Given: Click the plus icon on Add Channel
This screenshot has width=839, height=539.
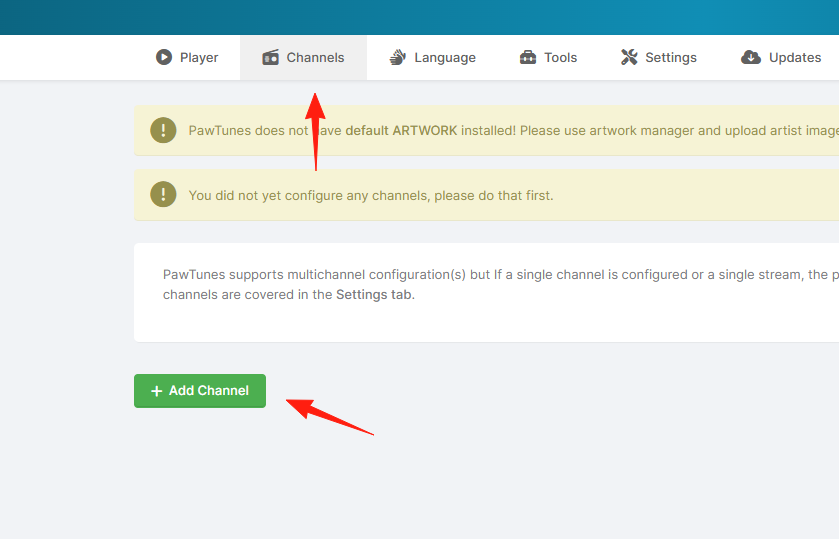Looking at the screenshot, I should click(x=156, y=391).
